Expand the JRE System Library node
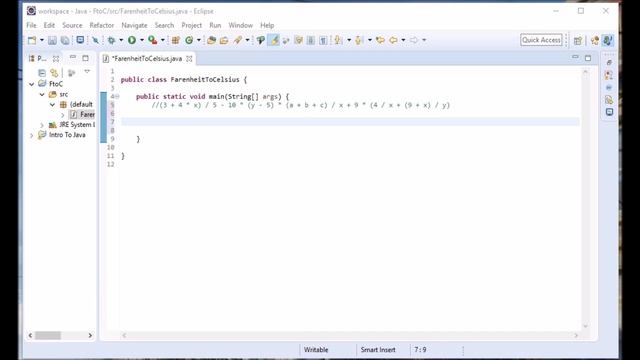 (x=42, y=125)
